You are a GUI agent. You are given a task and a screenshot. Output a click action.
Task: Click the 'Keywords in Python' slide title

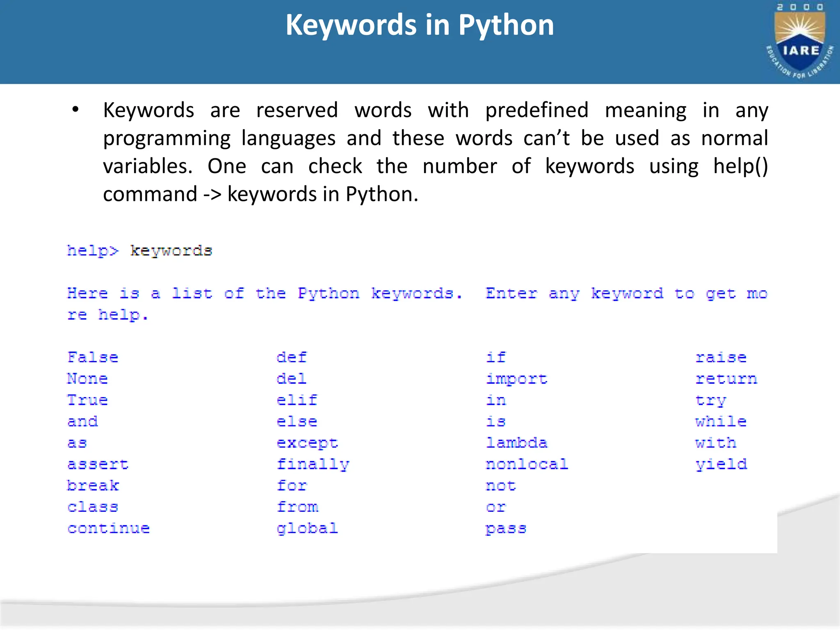[420, 25]
